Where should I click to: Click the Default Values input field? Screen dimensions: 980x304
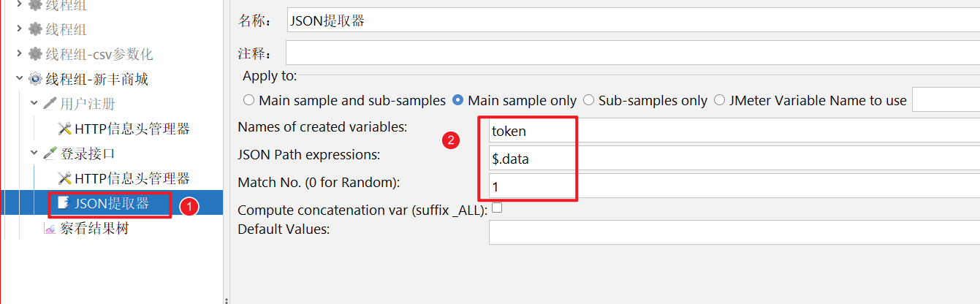click(x=731, y=232)
